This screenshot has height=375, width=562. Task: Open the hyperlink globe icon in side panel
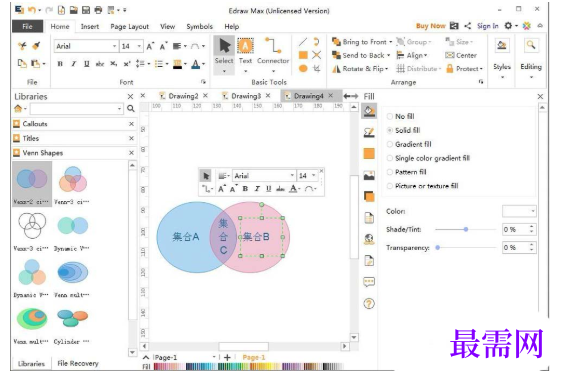(369, 239)
